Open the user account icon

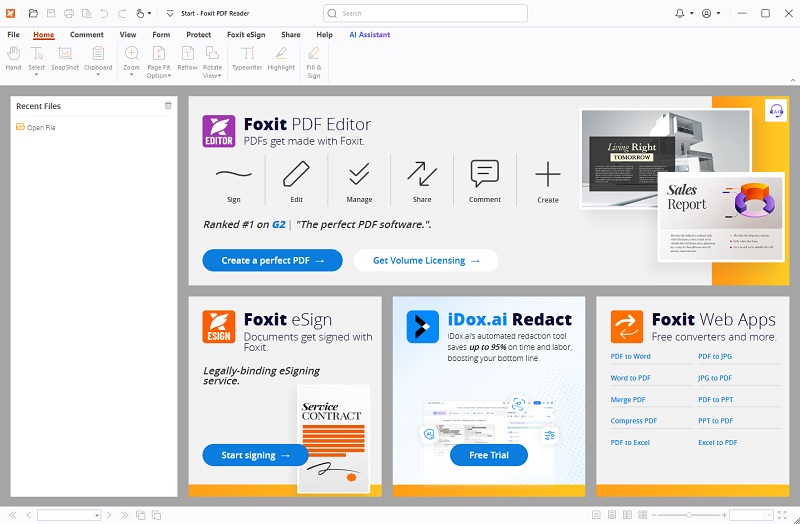707,13
